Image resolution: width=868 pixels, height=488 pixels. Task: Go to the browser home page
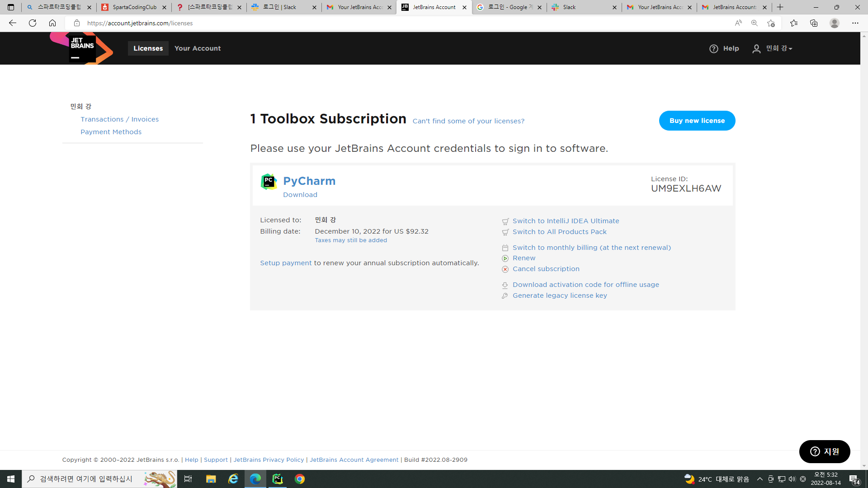pyautogui.click(x=52, y=23)
